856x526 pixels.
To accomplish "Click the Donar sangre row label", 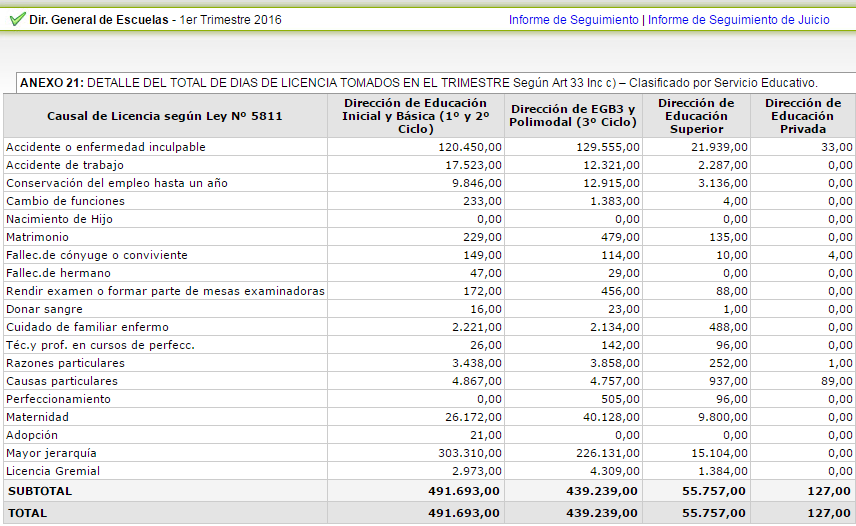I will (43, 309).
